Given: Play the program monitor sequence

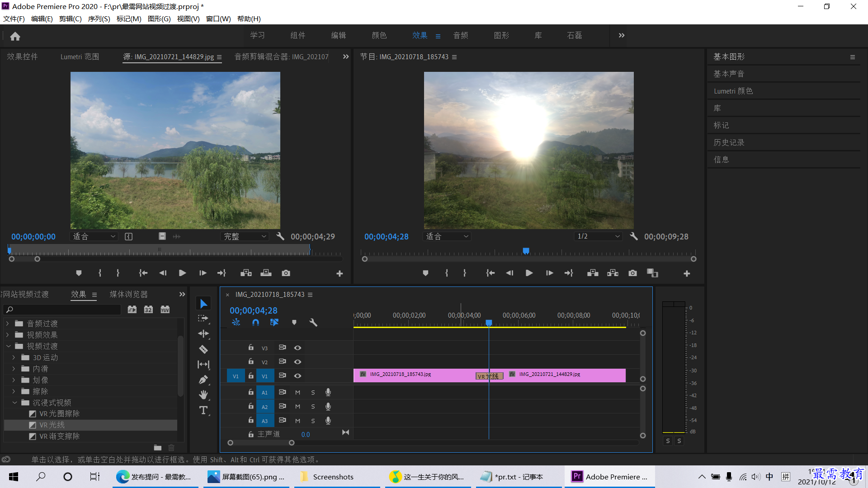Looking at the screenshot, I should click(529, 273).
